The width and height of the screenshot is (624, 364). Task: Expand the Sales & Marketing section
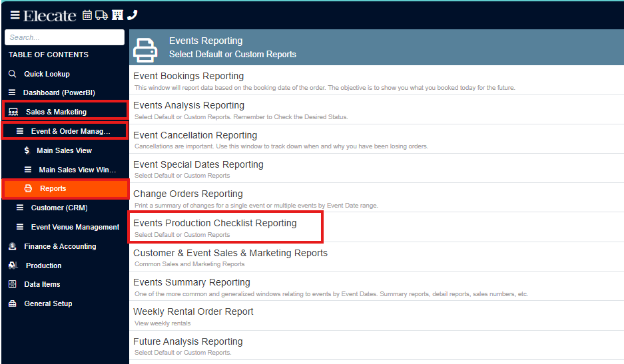pos(65,110)
